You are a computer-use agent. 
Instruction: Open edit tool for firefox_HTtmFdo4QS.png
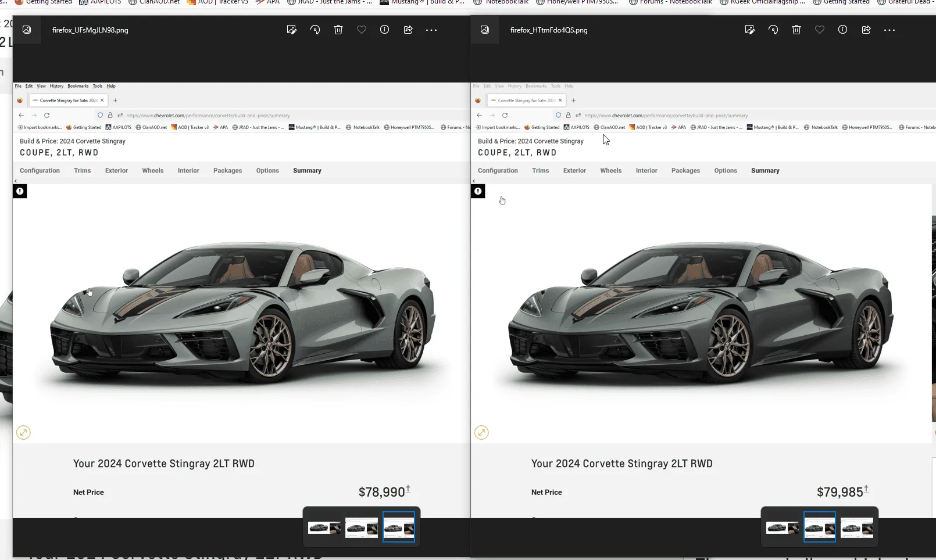pyautogui.click(x=750, y=30)
